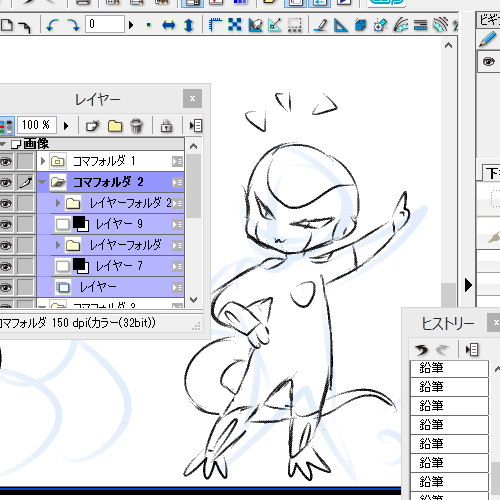Toggle eye icon in right tool panel
This screenshot has width=500, height=500.
point(489,62)
